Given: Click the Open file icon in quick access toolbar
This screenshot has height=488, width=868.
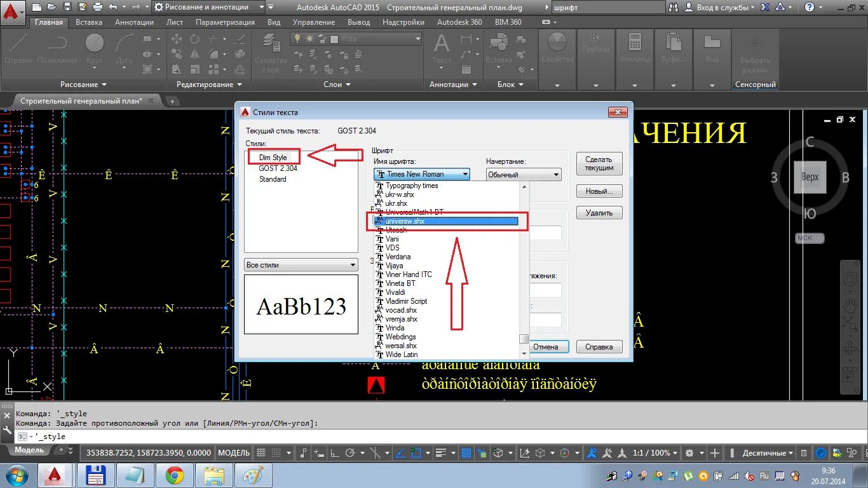Looking at the screenshot, I should [52, 7].
